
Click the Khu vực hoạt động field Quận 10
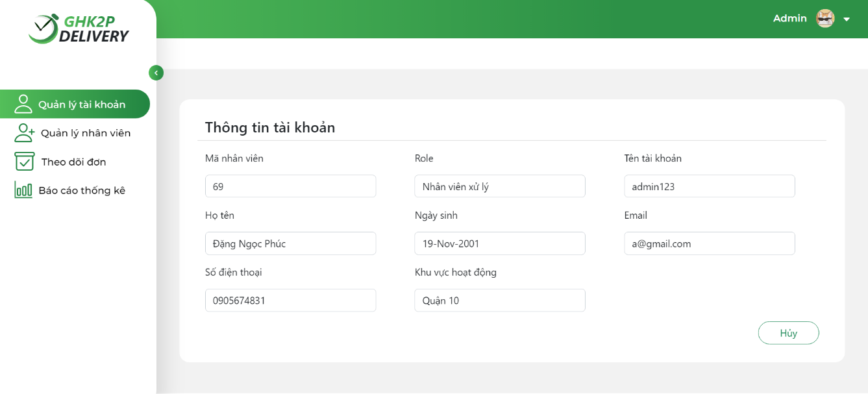tap(500, 301)
